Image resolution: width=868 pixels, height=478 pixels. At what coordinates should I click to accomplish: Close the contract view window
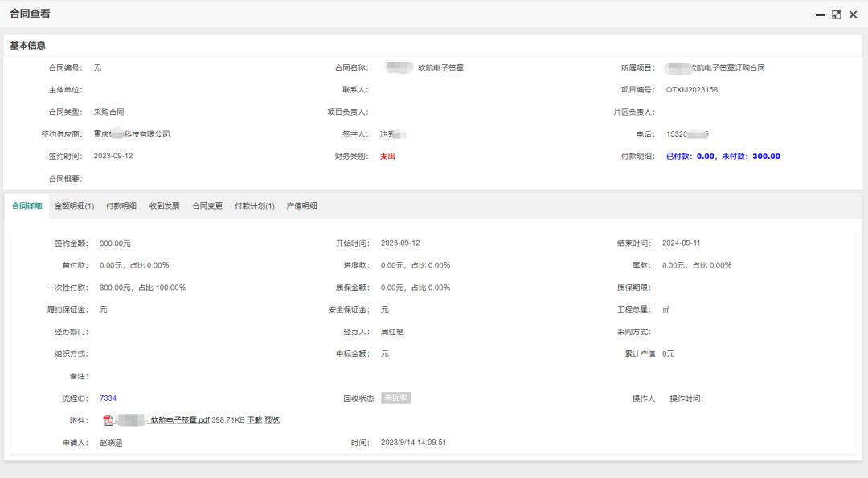(x=854, y=14)
